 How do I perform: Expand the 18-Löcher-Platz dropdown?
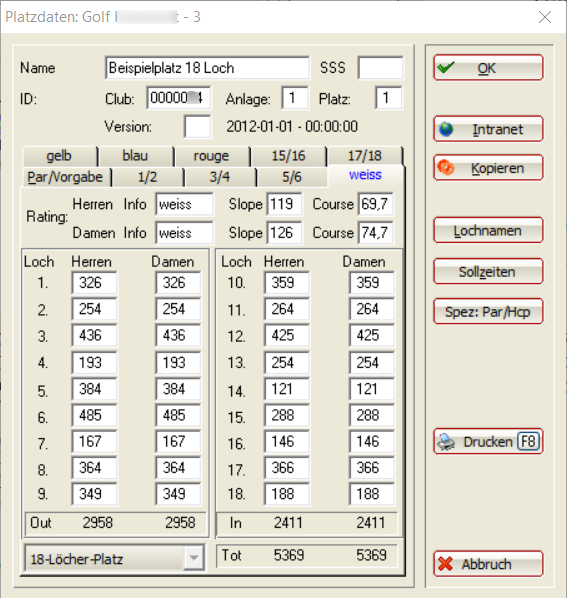click(x=194, y=558)
